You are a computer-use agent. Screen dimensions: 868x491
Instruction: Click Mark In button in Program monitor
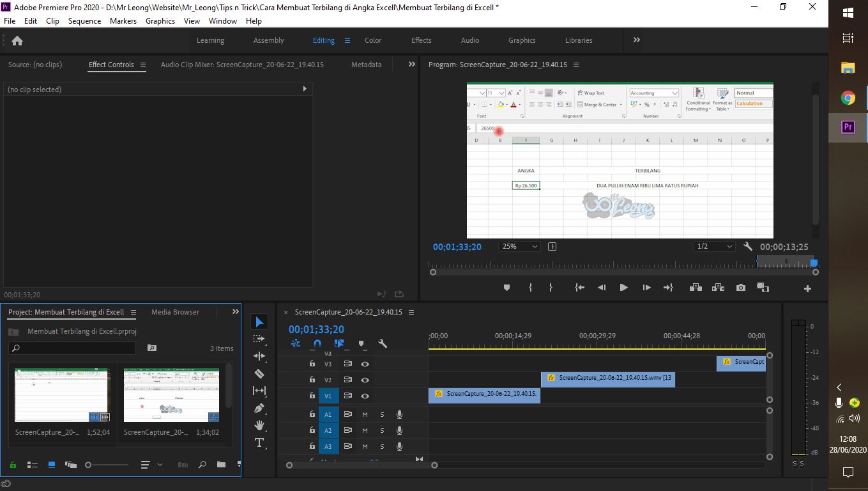[530, 288]
